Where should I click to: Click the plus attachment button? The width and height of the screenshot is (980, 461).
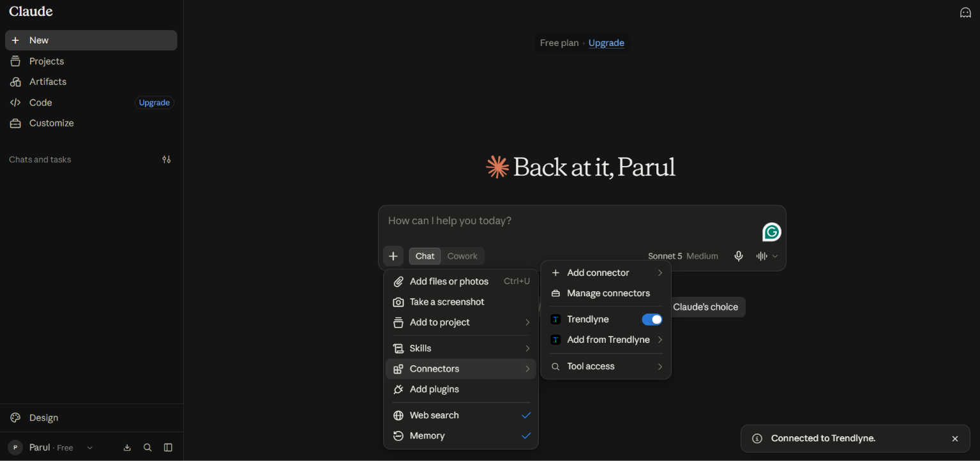[x=393, y=256]
